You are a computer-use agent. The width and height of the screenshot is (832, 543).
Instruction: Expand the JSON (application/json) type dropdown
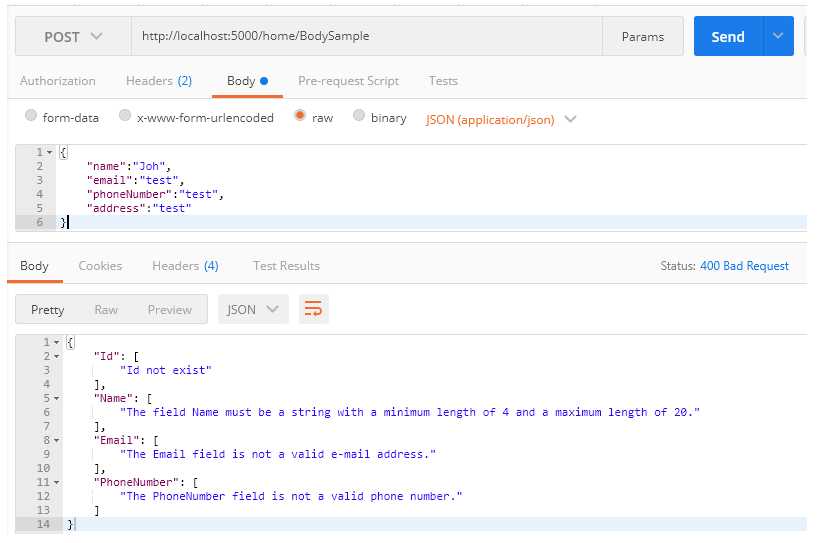tap(501, 119)
